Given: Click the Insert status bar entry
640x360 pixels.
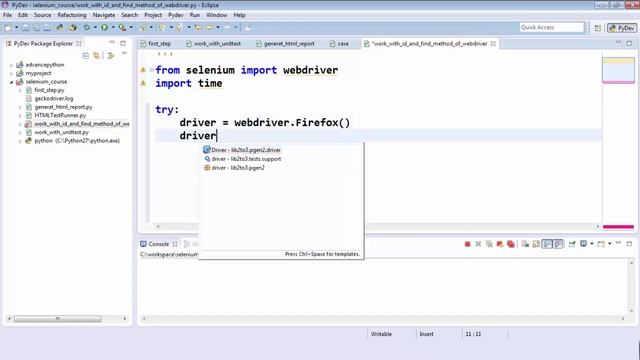Looking at the screenshot, I should coord(427,334).
